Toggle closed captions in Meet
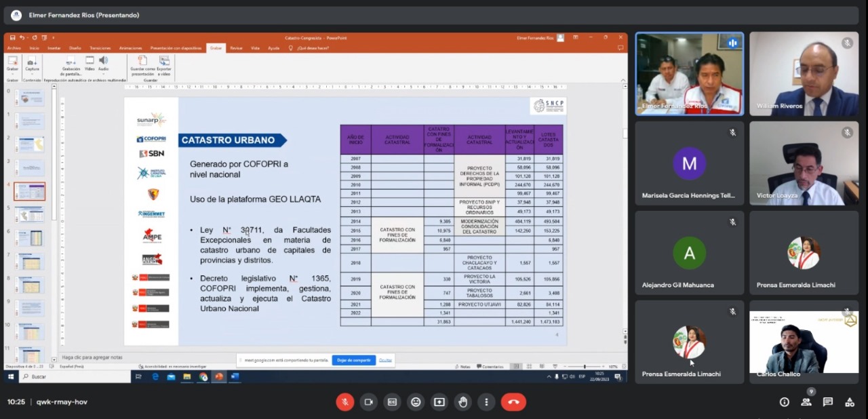868x419 pixels. click(392, 402)
